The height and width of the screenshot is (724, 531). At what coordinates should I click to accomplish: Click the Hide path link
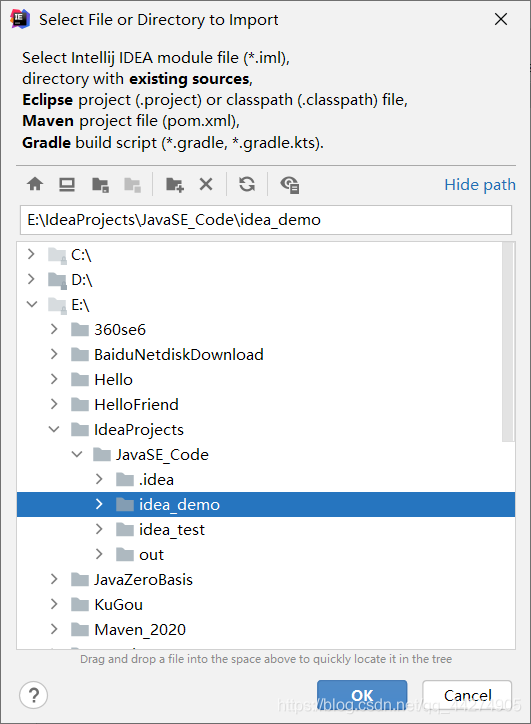click(480, 185)
